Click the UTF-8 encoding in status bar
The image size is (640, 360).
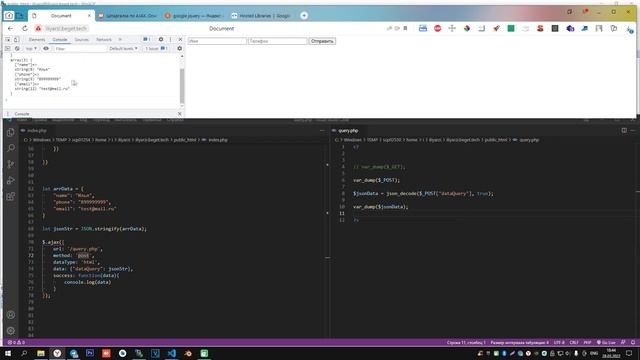tap(559, 342)
